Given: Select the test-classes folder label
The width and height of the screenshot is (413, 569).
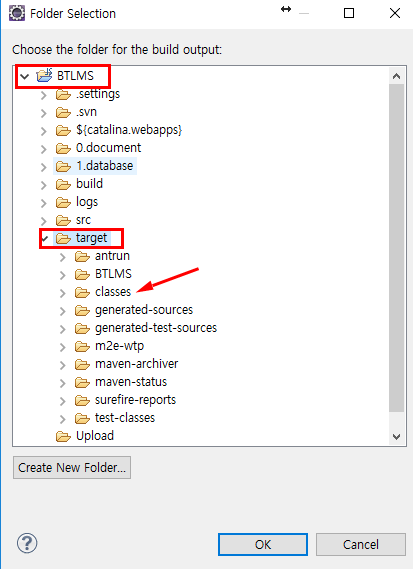Looking at the screenshot, I should pyautogui.click(x=125, y=418).
